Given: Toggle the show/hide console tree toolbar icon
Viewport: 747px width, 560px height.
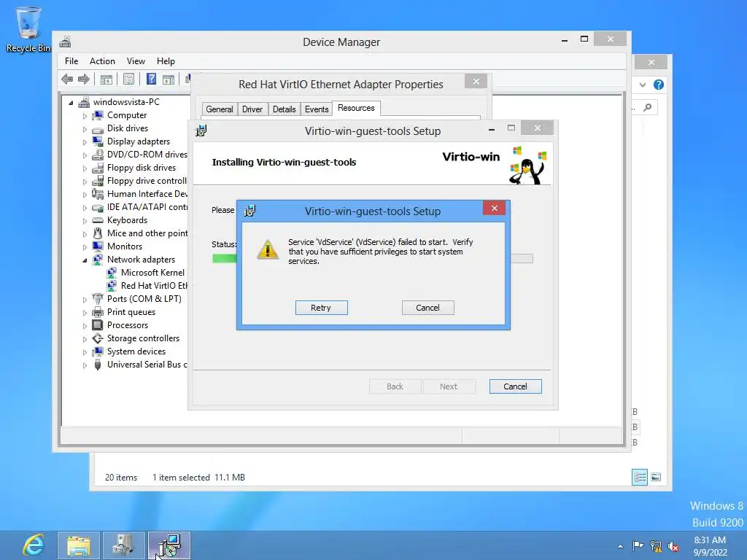Looking at the screenshot, I should 107,79.
